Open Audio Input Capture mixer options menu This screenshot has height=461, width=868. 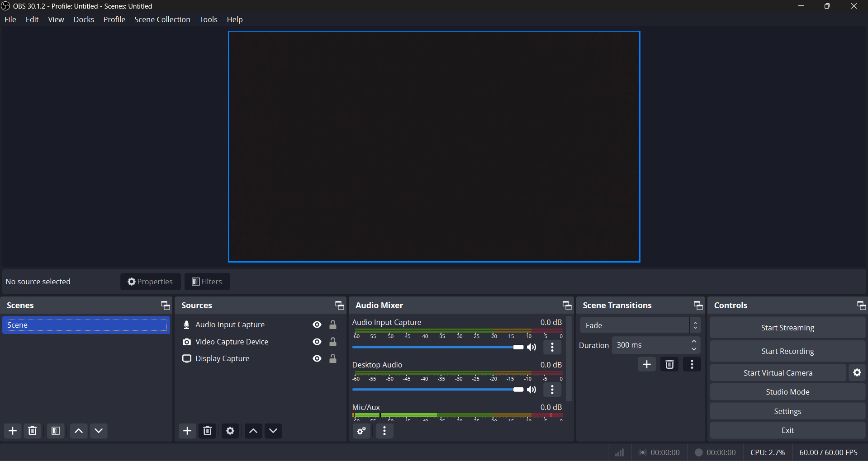(552, 347)
